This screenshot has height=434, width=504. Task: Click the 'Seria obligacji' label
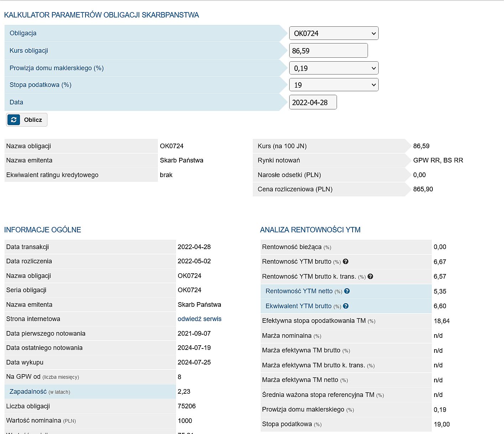(26, 290)
